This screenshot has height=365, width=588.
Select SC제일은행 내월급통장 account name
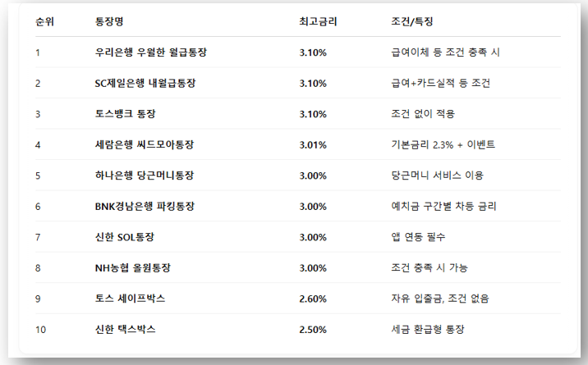145,83
